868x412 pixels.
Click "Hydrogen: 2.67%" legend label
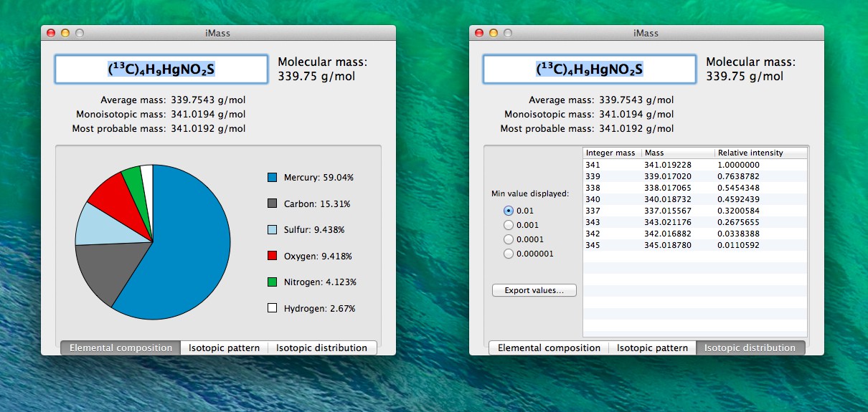319,308
